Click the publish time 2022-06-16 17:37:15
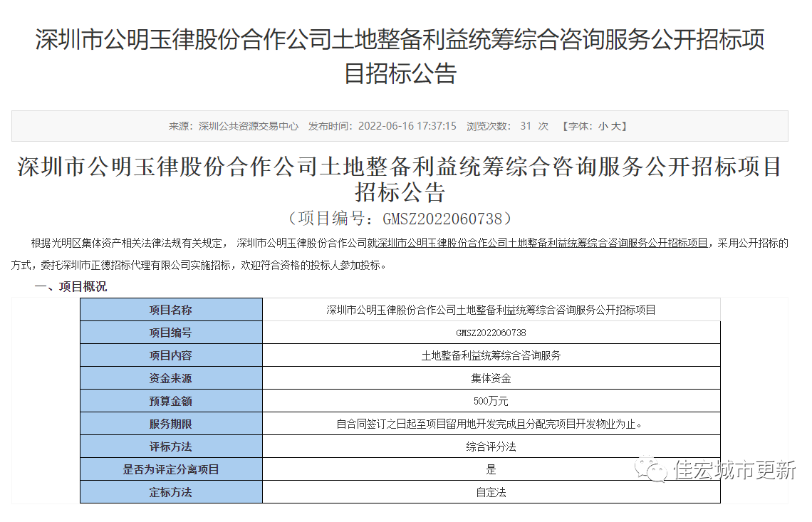Screen dimensions: 812x522 pyautogui.click(x=407, y=126)
